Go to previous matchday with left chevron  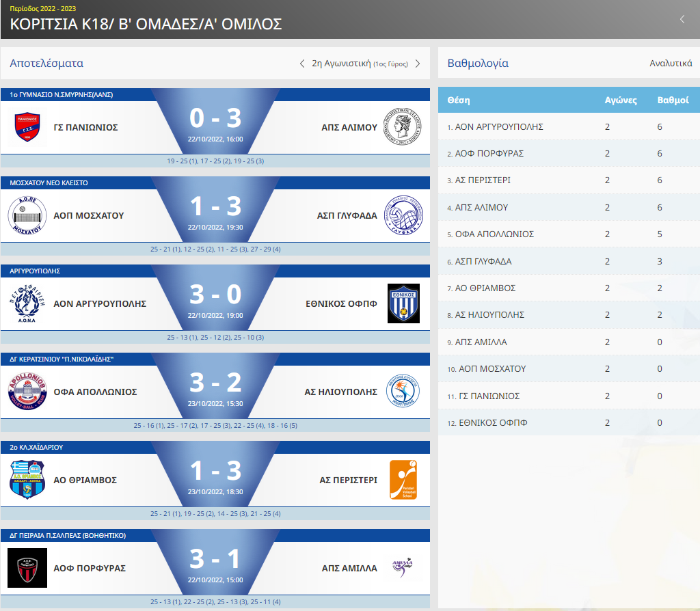coord(302,64)
